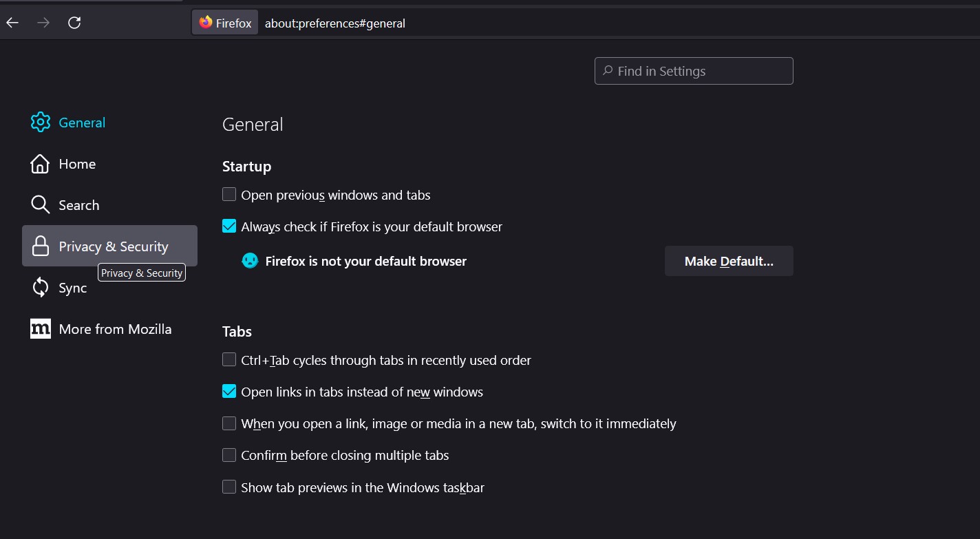Click the about:preferences address bar URL
Viewport: 980px width, 539px height.
pos(335,23)
